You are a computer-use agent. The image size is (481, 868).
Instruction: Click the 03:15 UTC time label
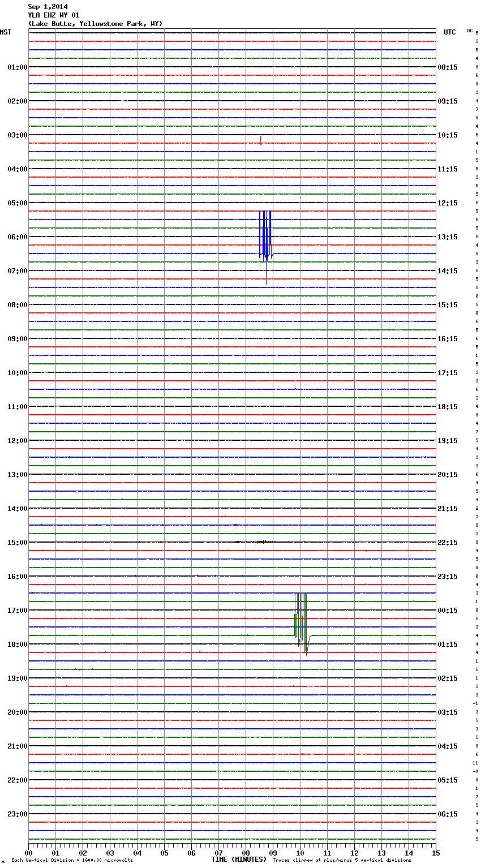click(448, 712)
